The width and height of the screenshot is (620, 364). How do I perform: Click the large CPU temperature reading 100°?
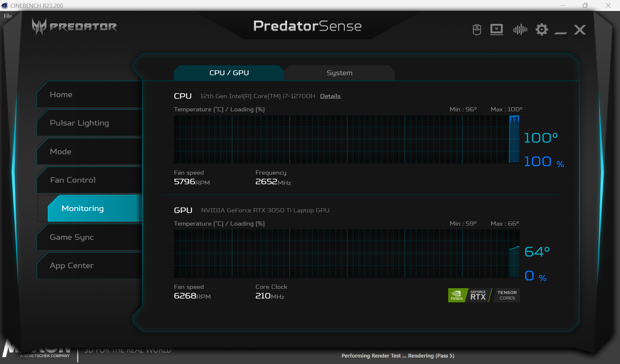tap(541, 138)
